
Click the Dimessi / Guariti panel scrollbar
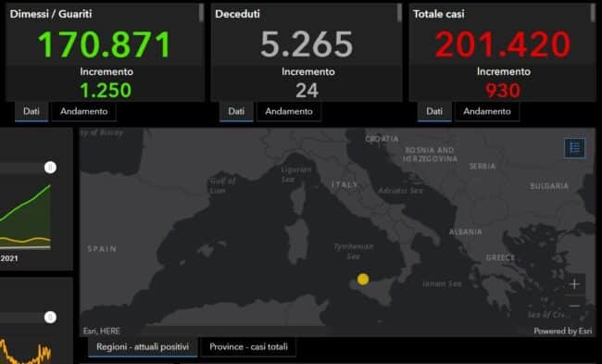[x=201, y=14]
